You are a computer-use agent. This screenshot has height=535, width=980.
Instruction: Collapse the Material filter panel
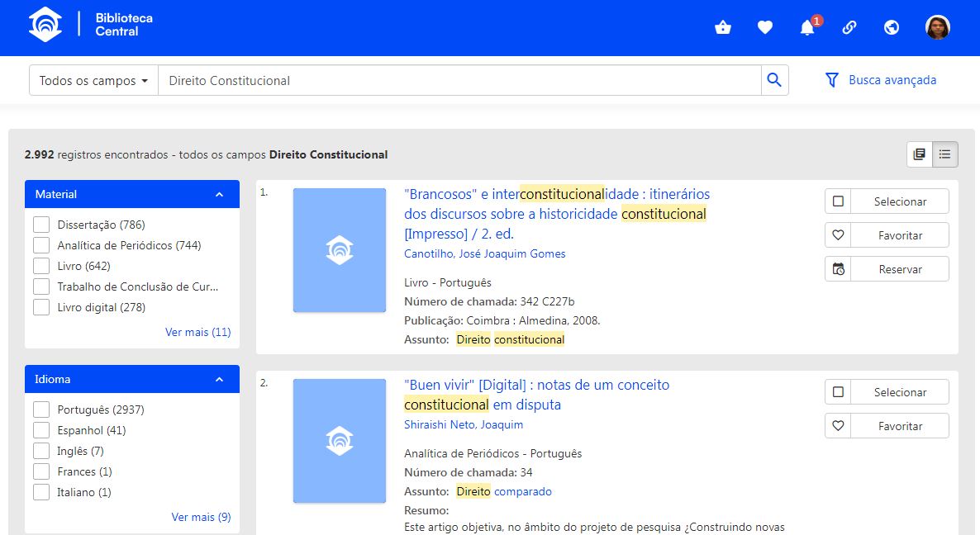[219, 194]
